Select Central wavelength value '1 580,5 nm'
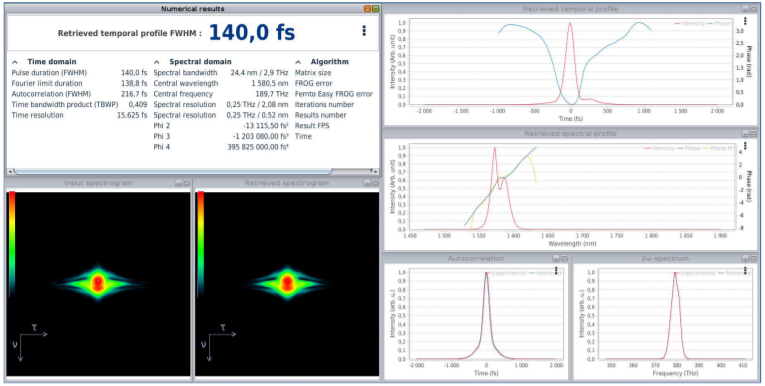This screenshot has height=386, width=765. (x=270, y=83)
